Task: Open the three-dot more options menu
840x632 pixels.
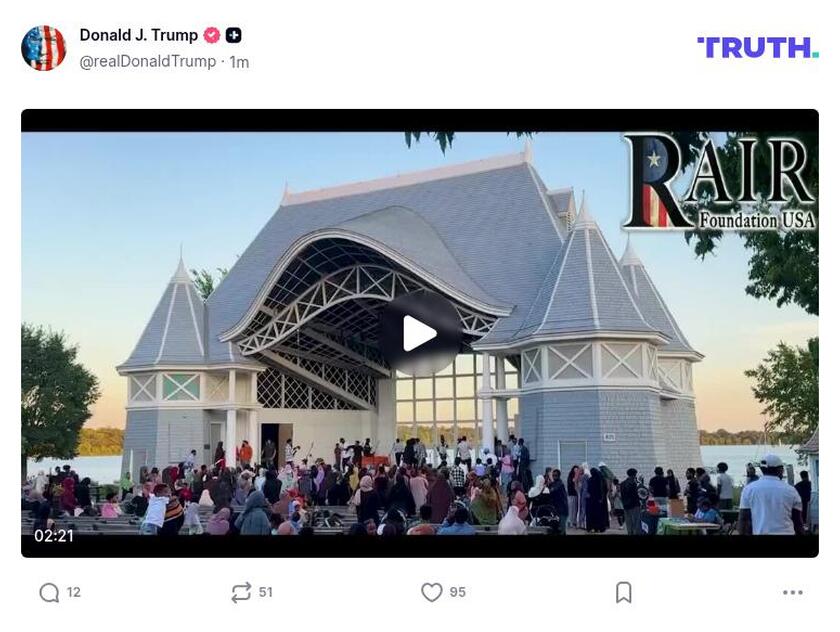Action: (x=793, y=592)
